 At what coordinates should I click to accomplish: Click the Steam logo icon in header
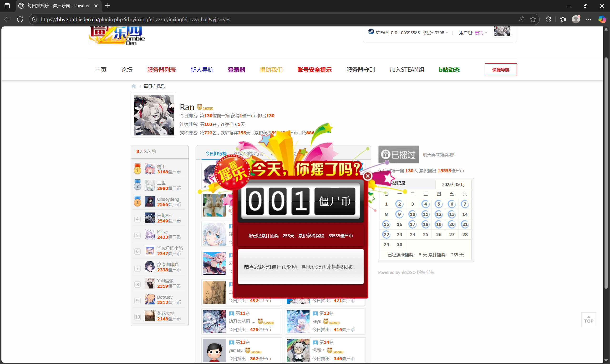[x=371, y=32]
